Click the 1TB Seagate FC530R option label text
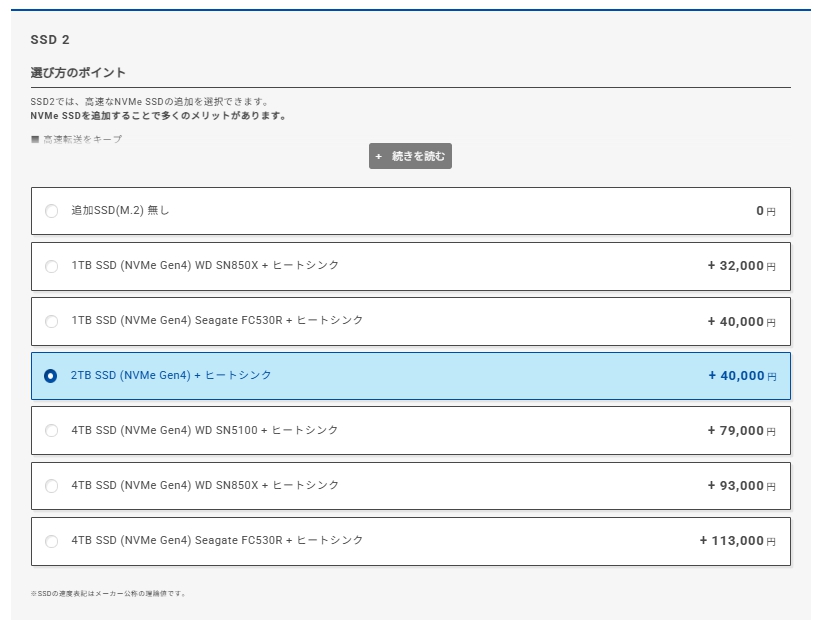The image size is (819, 629). coord(217,321)
